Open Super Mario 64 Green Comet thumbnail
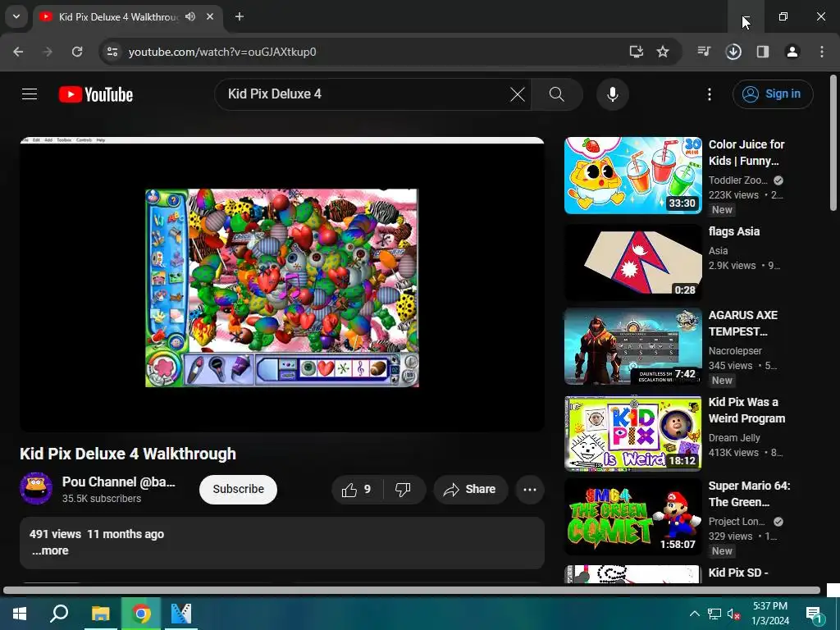Screen dimensions: 840x630 (633, 517)
